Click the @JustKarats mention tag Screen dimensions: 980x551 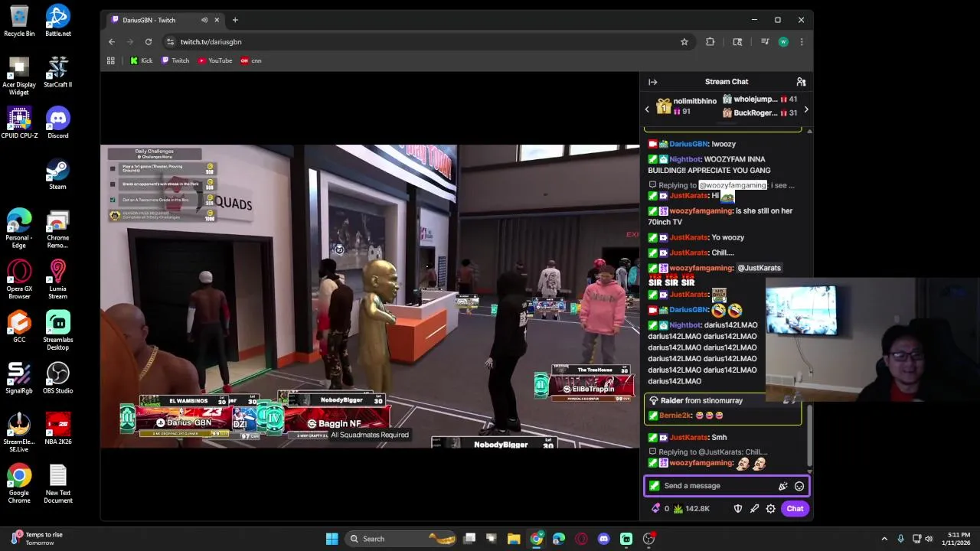click(759, 268)
